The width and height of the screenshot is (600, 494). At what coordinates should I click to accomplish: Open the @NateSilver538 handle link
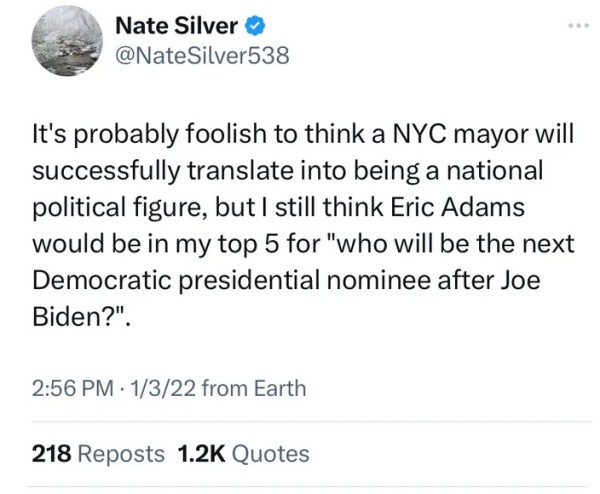pyautogui.click(x=203, y=55)
